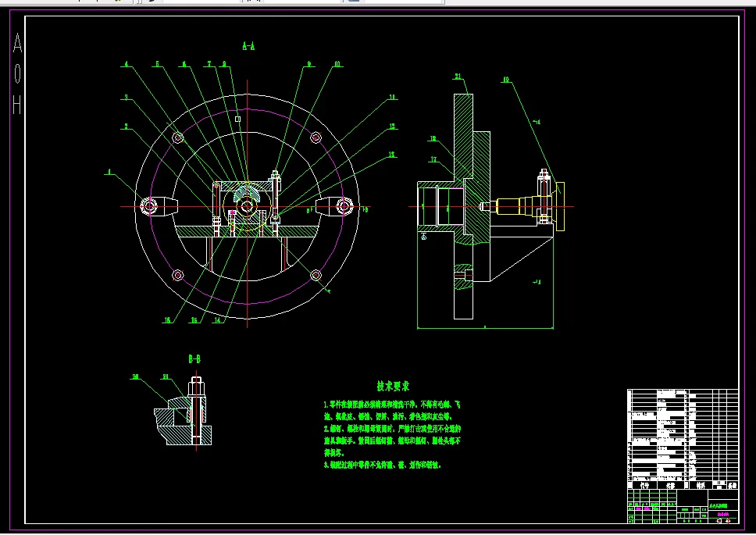Click the 材料 header in the parts list
Screen dimensions: 756x535
pyautogui.click(x=701, y=485)
